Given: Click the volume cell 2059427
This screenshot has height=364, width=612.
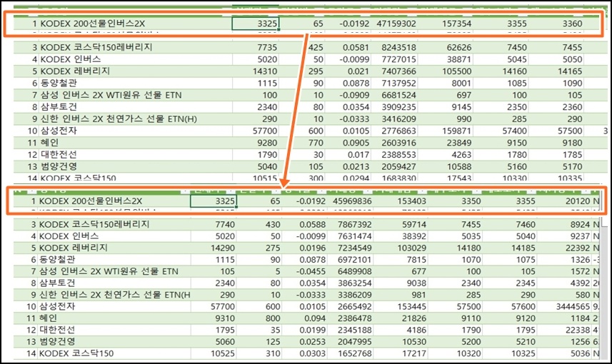Looking at the screenshot, I should click(x=393, y=166).
